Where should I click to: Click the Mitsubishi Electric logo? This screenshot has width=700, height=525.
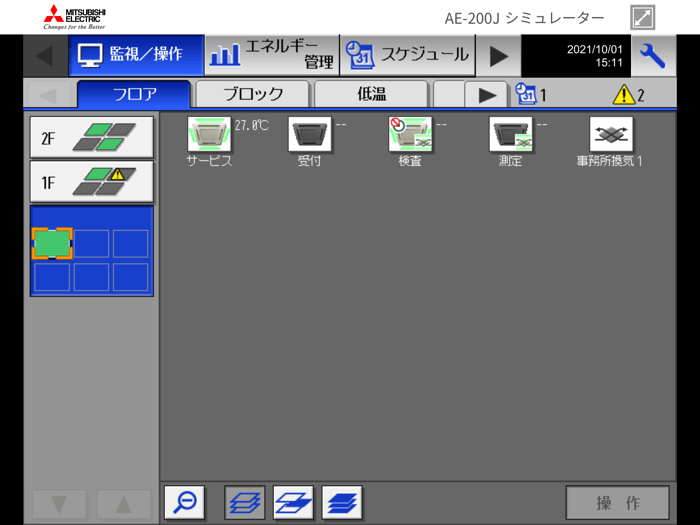tap(75, 17)
